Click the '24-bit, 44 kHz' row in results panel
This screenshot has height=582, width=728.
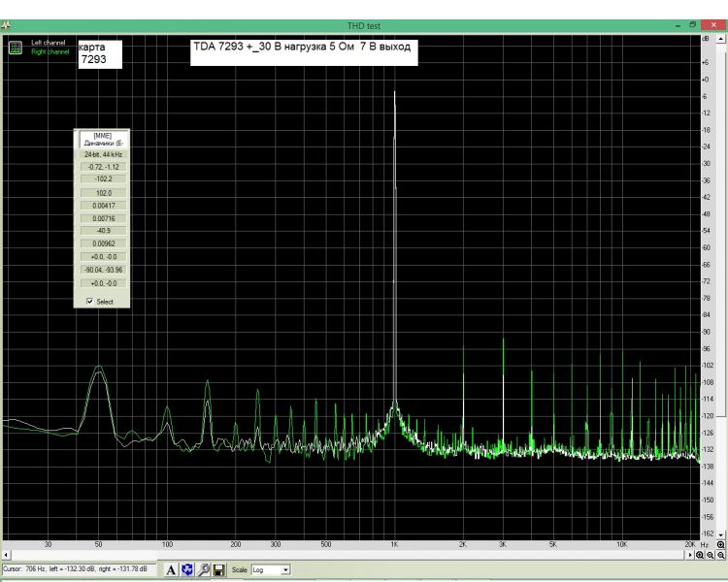tap(103, 154)
